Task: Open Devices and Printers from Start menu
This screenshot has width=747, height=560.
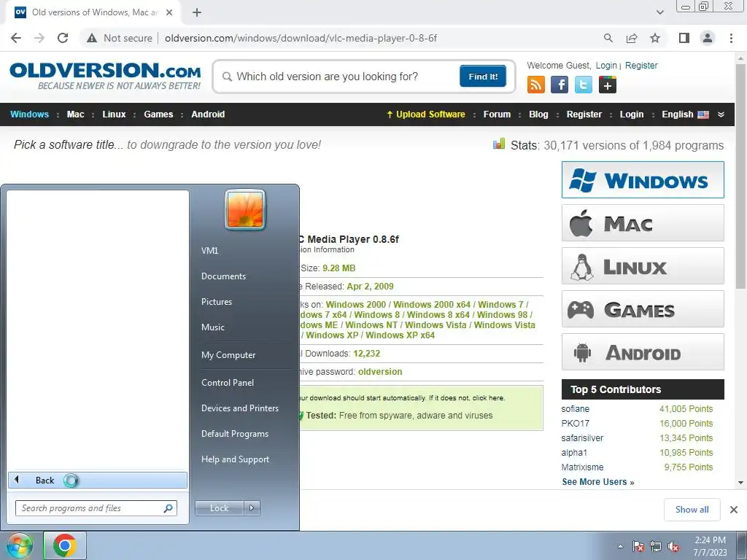Action: click(239, 408)
